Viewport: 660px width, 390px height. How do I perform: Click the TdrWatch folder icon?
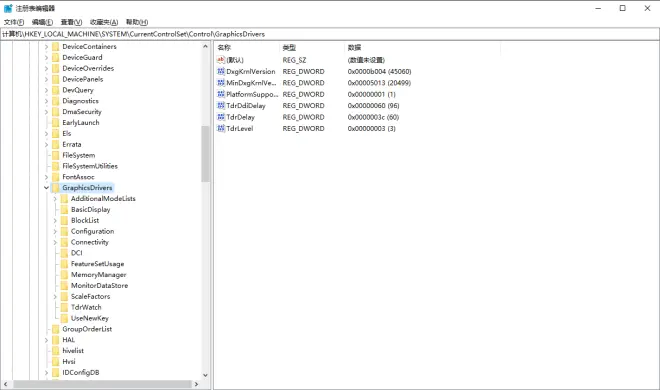tap(64, 307)
